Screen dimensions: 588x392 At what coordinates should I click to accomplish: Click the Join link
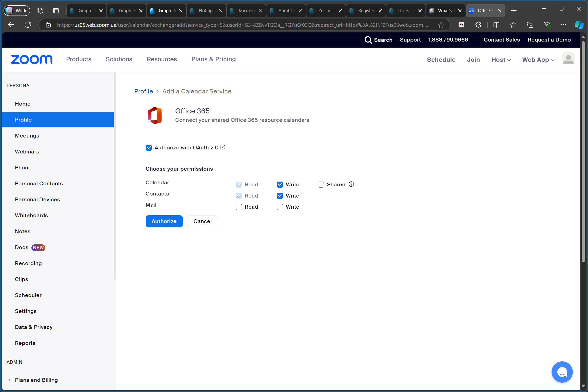click(x=473, y=60)
